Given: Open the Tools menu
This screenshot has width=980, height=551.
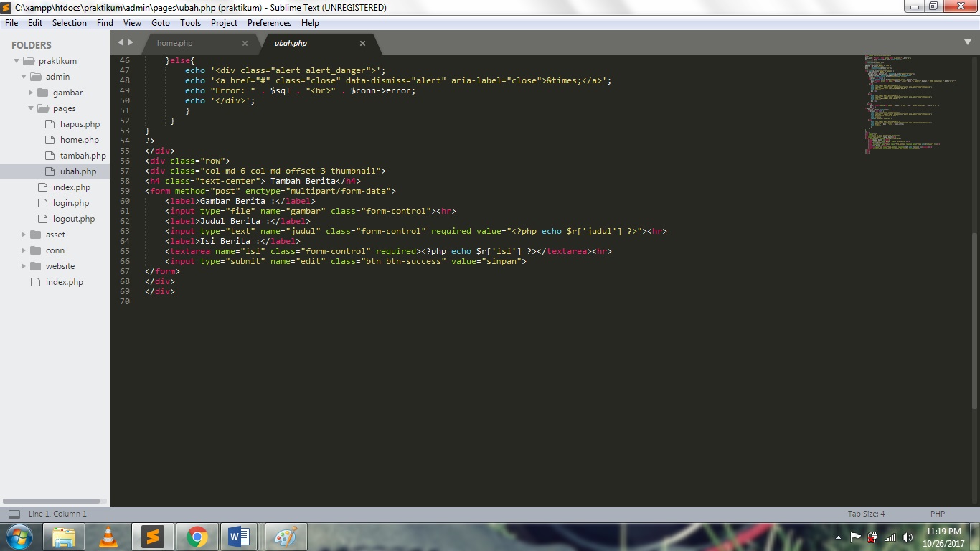Looking at the screenshot, I should (190, 23).
